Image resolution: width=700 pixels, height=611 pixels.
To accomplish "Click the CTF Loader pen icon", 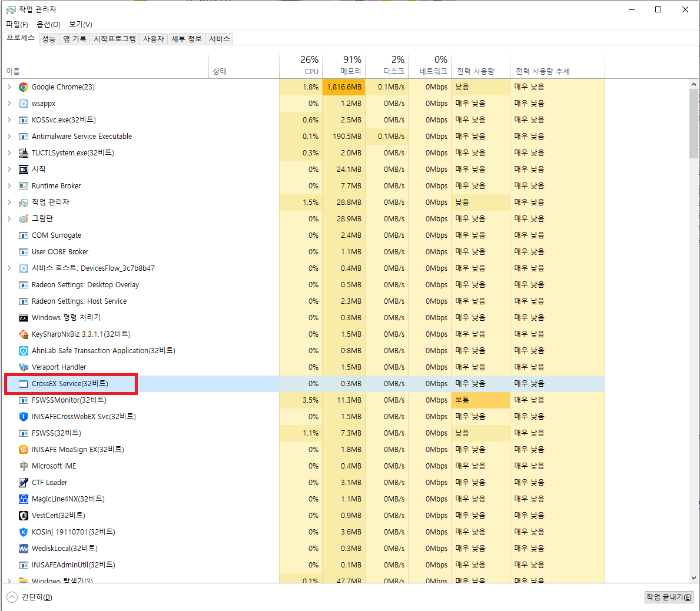I will (23, 483).
